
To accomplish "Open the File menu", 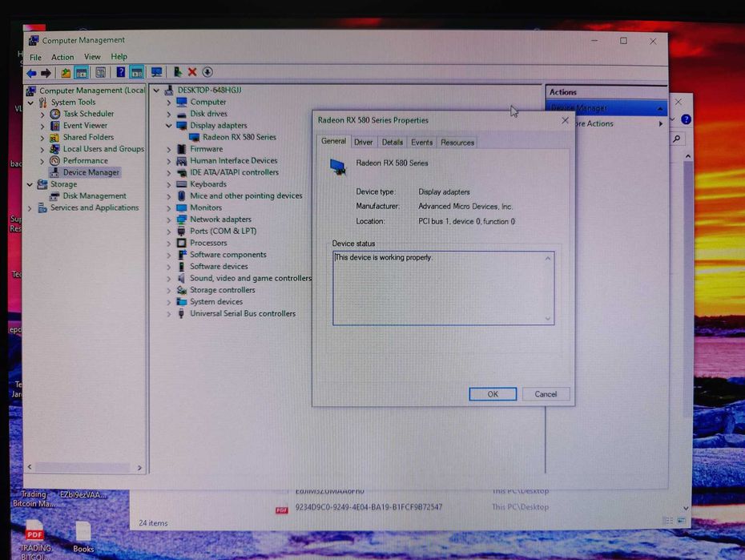I will pyautogui.click(x=35, y=58).
